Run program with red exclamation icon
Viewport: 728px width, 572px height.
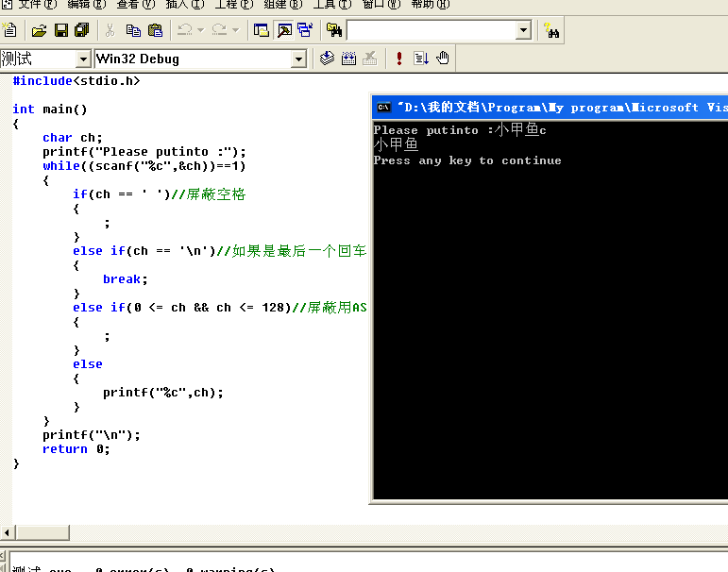click(399, 59)
